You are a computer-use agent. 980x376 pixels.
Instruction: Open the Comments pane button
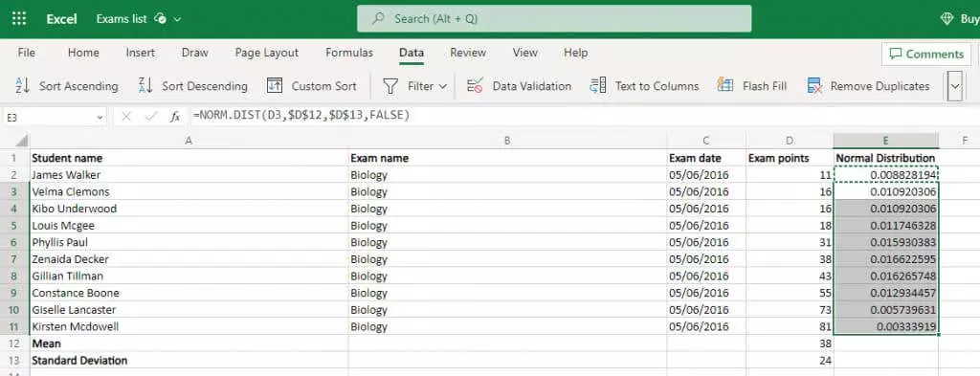(x=926, y=54)
